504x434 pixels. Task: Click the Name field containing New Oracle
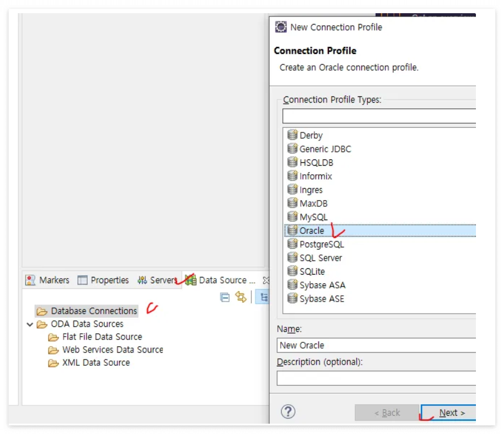tap(376, 345)
